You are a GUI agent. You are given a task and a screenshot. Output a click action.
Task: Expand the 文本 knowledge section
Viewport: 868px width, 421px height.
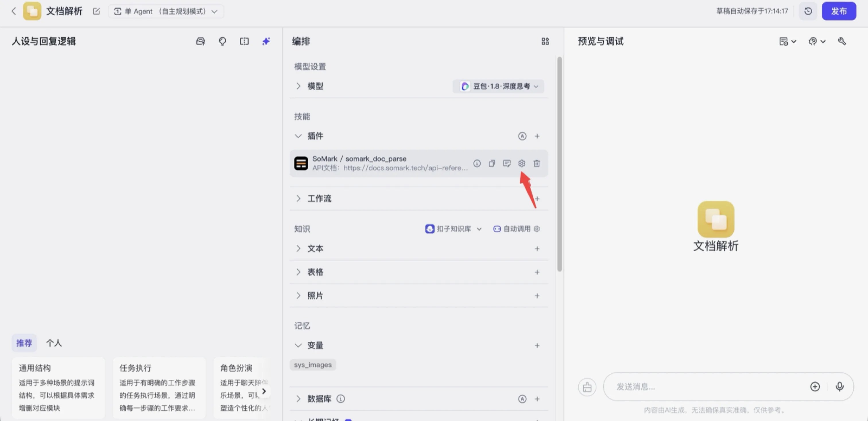298,248
